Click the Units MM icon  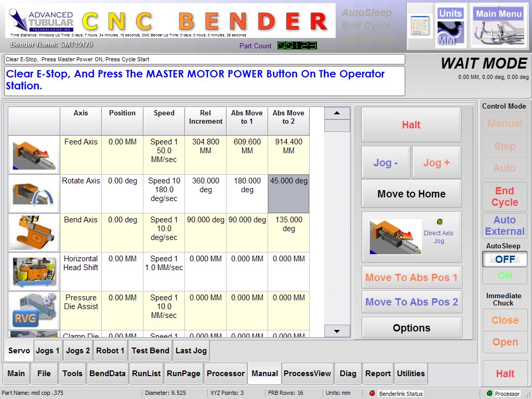[x=450, y=26]
